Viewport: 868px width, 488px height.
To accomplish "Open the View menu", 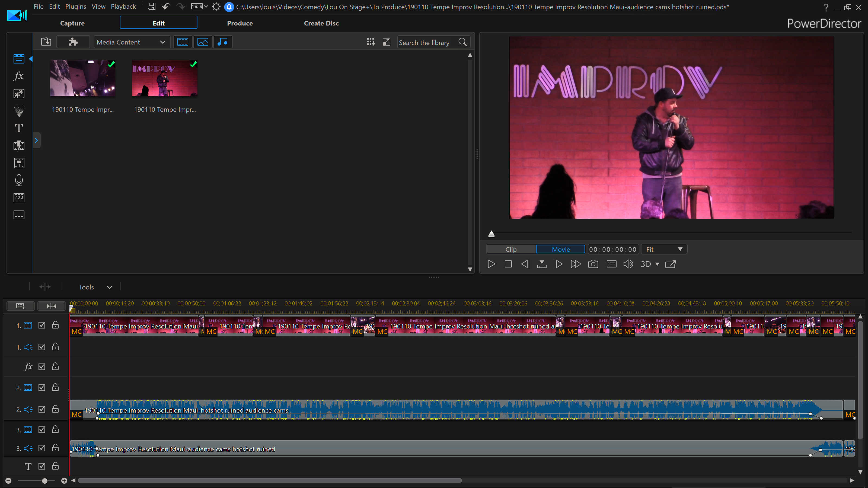I will point(98,7).
